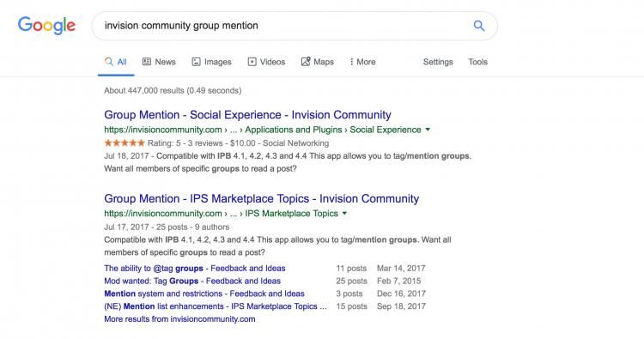The width and height of the screenshot is (644, 339).
Task: Click the 'Mar 14, 2017' date
Action: (x=401, y=269)
